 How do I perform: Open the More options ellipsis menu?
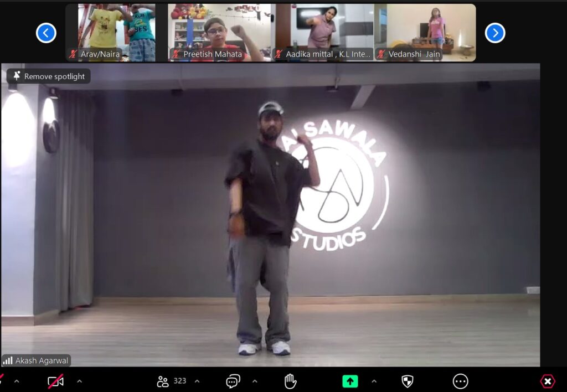tap(460, 381)
